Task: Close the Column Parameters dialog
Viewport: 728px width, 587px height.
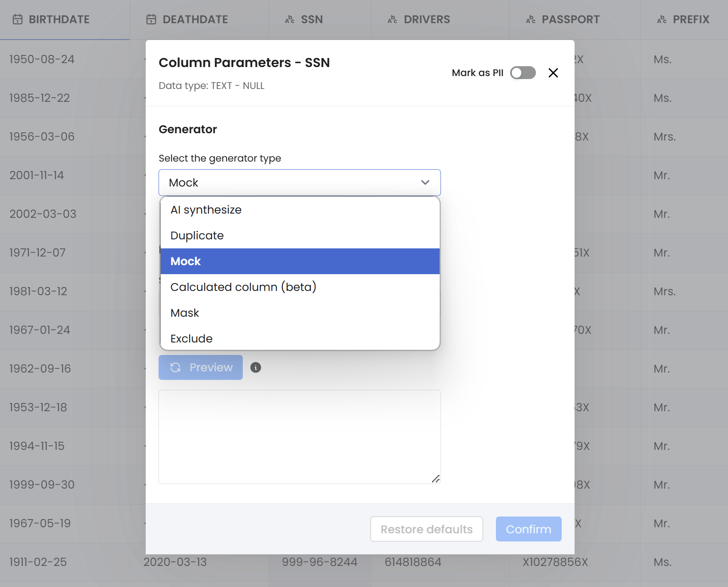Action: tap(553, 73)
